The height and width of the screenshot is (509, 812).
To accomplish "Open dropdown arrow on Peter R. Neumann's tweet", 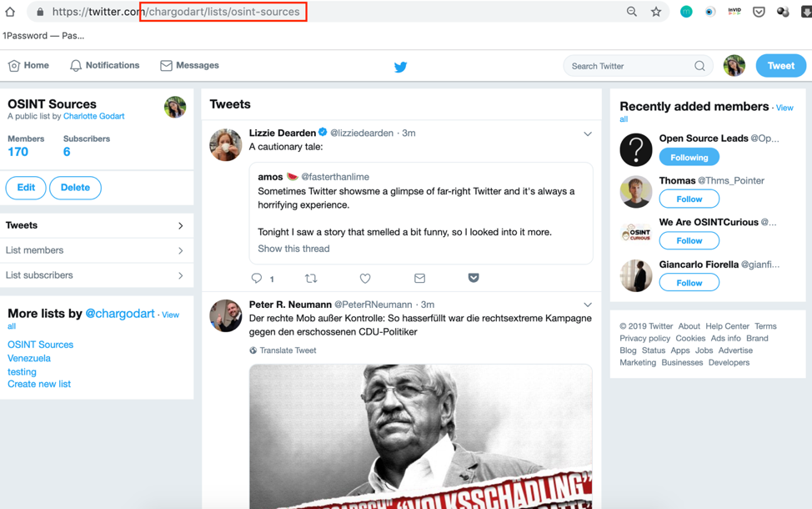I will pos(588,305).
